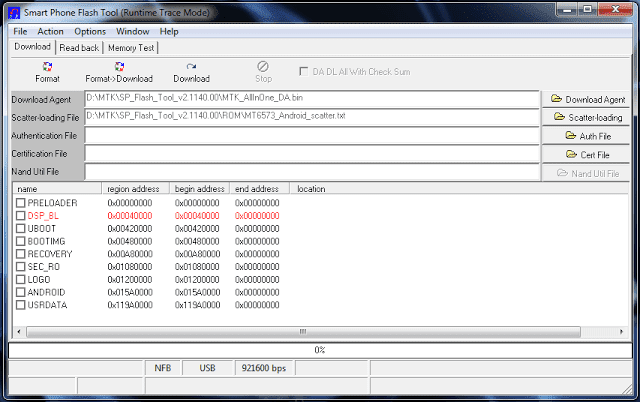Switch to the Memory Test tab

tap(131, 48)
